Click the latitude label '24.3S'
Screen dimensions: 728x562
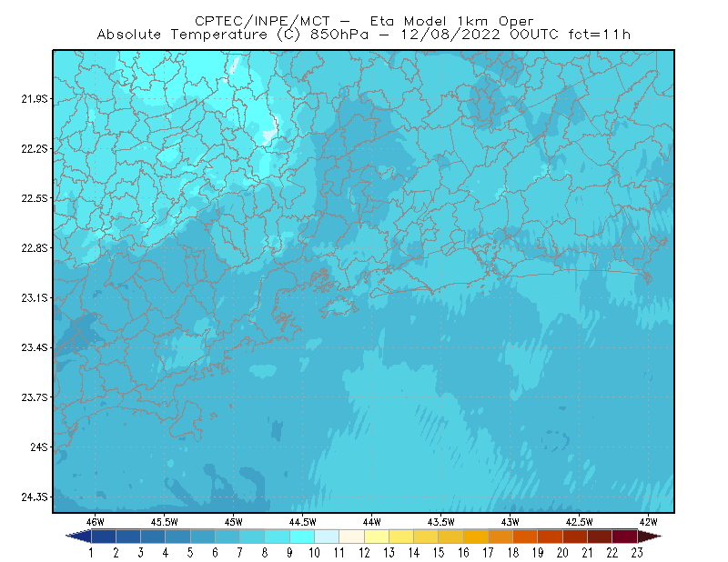(x=35, y=497)
